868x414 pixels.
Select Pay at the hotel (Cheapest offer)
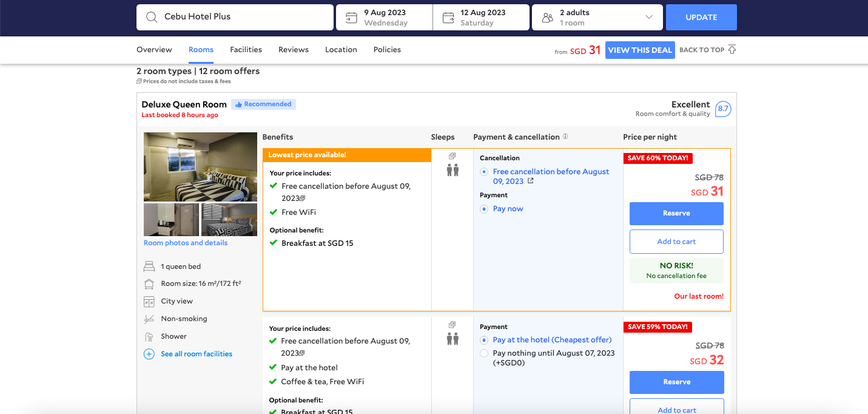pos(484,340)
